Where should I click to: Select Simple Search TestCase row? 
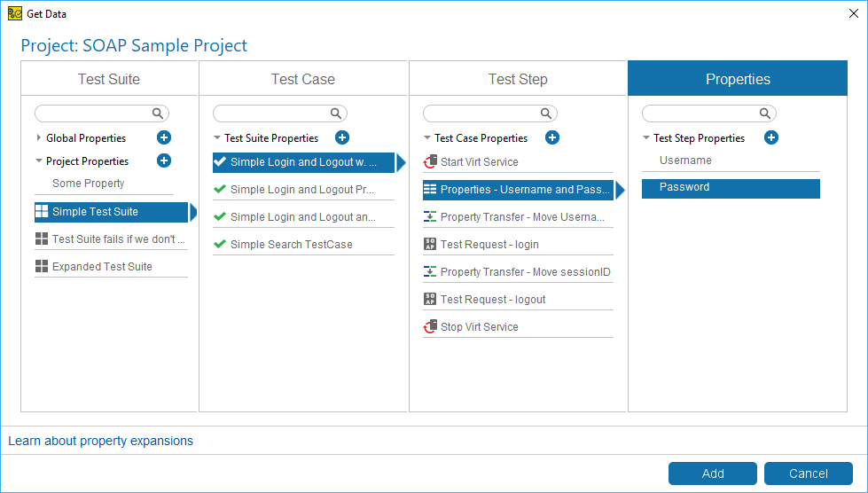click(303, 244)
